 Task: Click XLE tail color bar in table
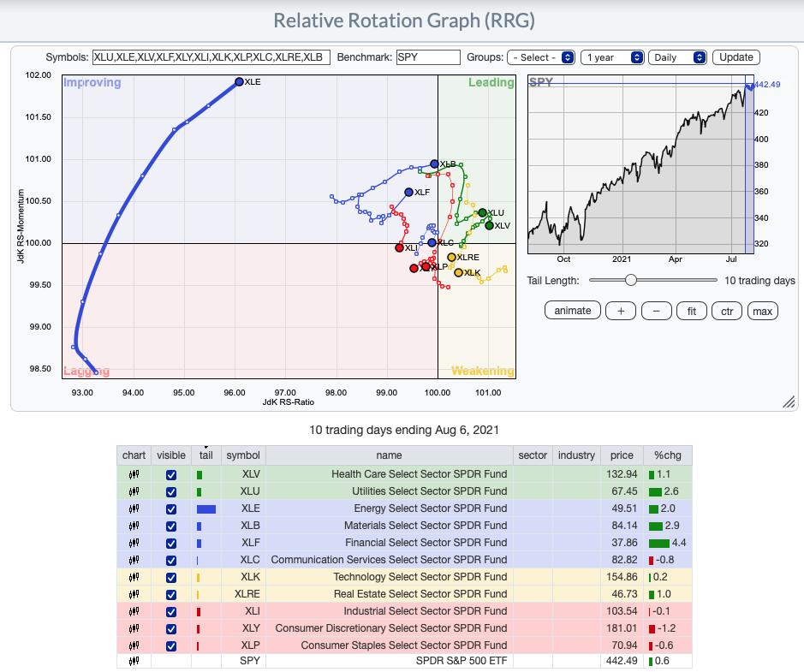[206, 509]
